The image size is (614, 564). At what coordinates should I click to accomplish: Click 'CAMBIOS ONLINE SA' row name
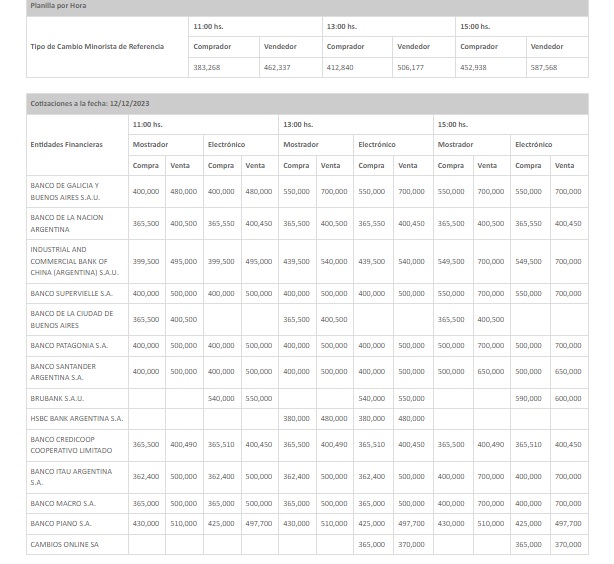(65, 544)
